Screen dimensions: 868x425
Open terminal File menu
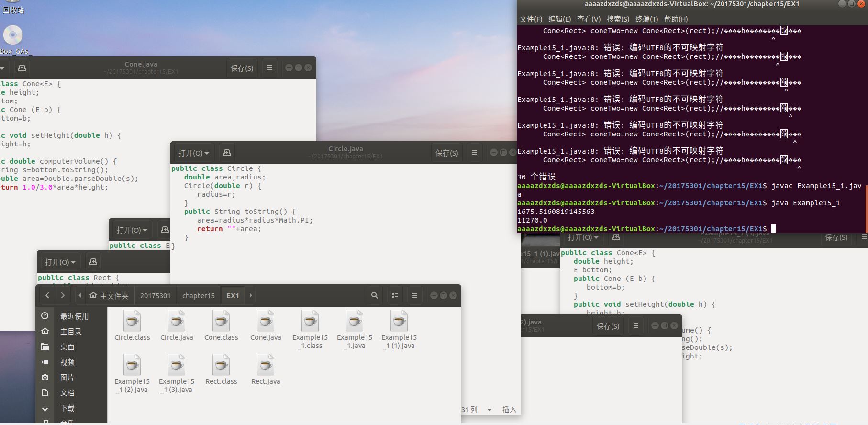[531, 19]
